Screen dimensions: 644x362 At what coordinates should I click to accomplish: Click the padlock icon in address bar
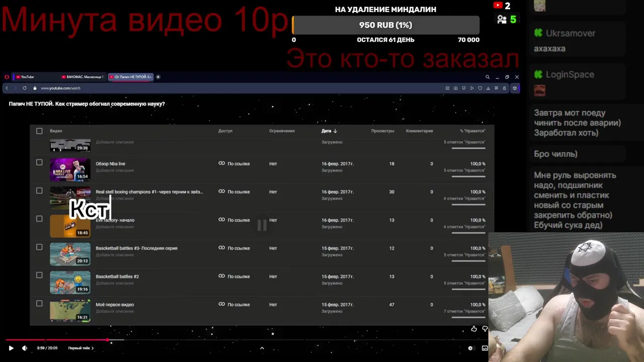(35, 88)
